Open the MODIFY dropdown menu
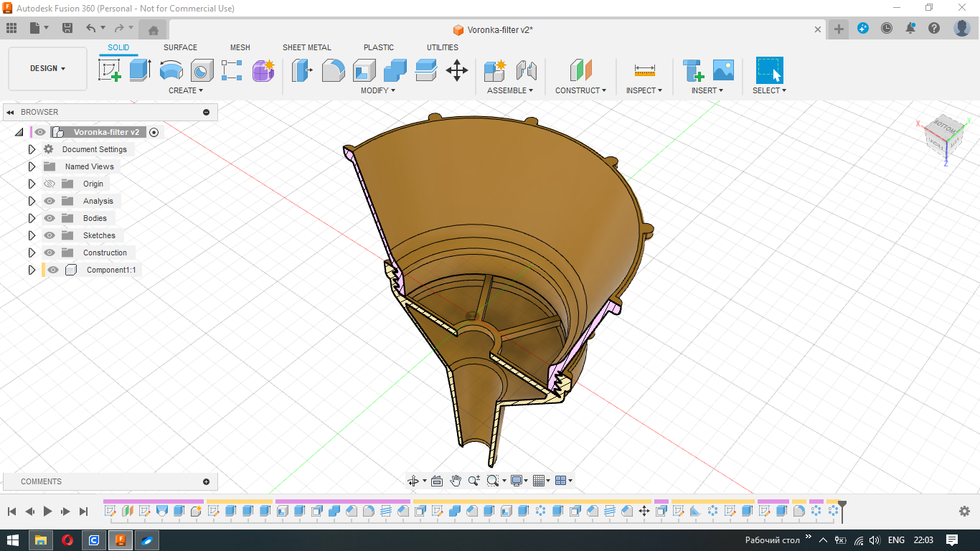 click(377, 90)
